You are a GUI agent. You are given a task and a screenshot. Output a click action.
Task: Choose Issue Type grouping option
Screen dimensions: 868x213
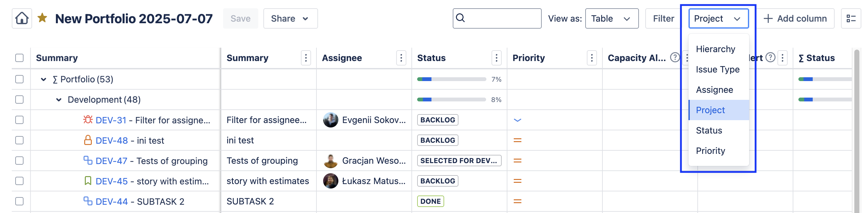pyautogui.click(x=717, y=69)
